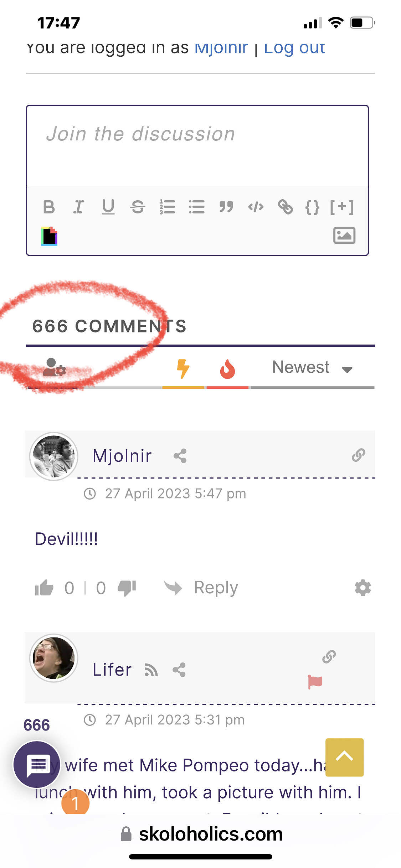Click the Log out link

(294, 47)
